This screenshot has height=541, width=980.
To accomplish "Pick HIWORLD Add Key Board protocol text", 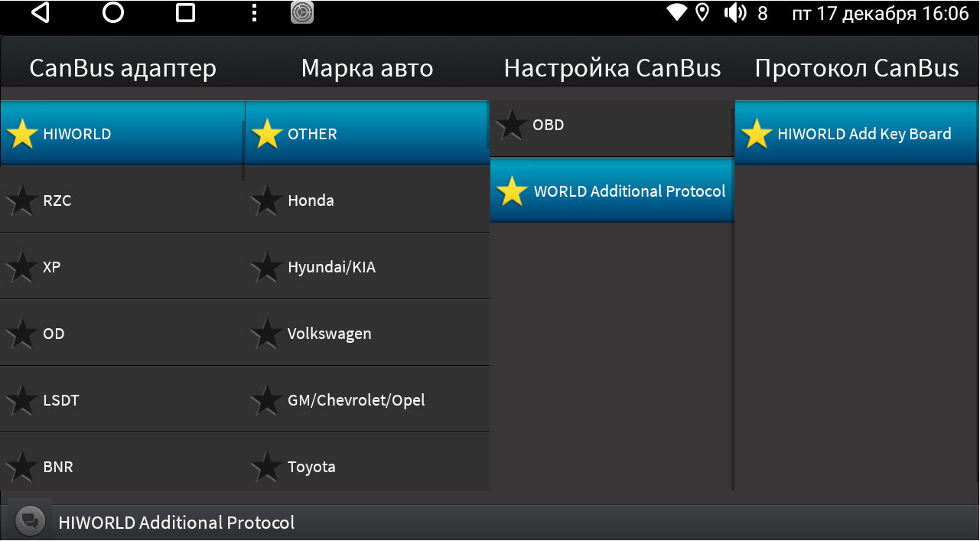I will pos(864,134).
